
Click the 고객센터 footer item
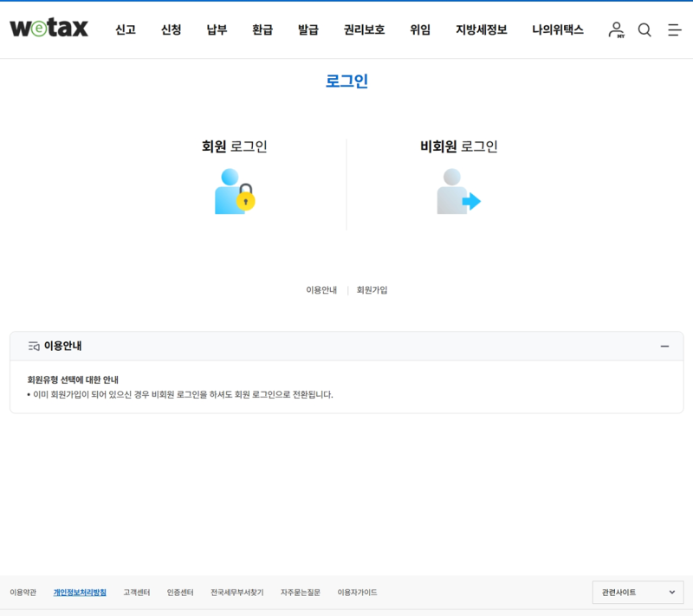(x=137, y=592)
